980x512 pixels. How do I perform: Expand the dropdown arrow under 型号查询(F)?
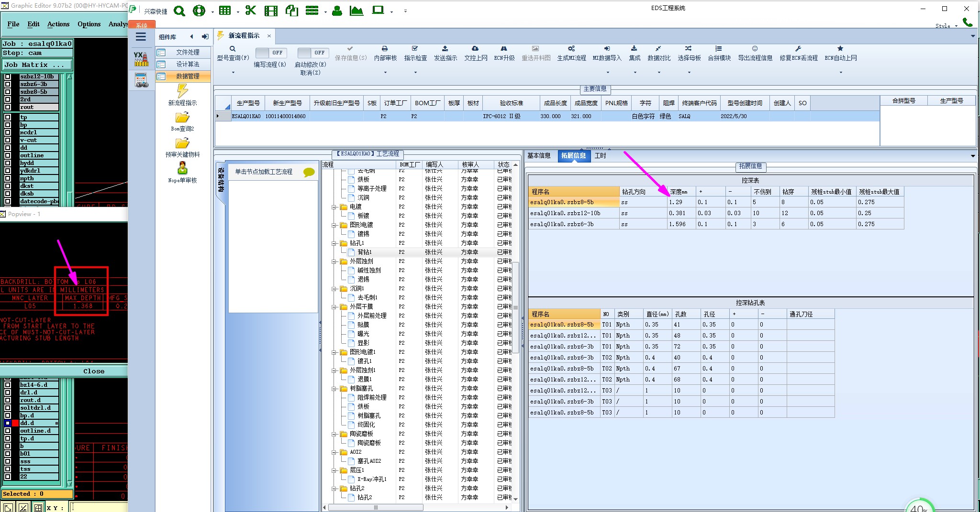pos(233,73)
